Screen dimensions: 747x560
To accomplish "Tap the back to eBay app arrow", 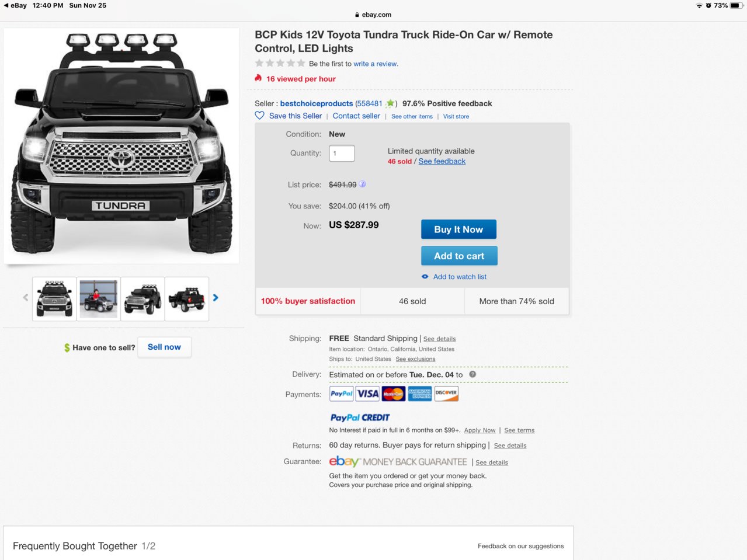I will (x=6, y=5).
